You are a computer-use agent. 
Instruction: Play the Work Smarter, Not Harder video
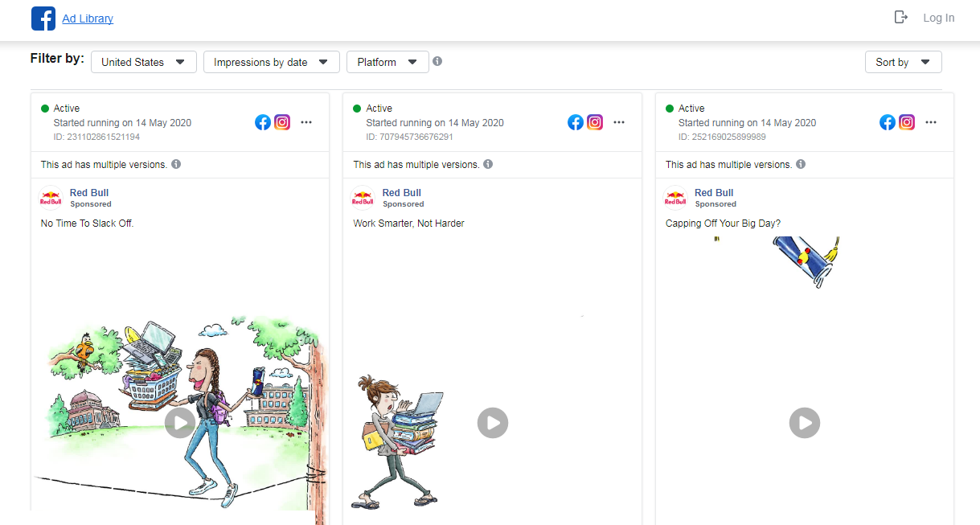coord(493,422)
